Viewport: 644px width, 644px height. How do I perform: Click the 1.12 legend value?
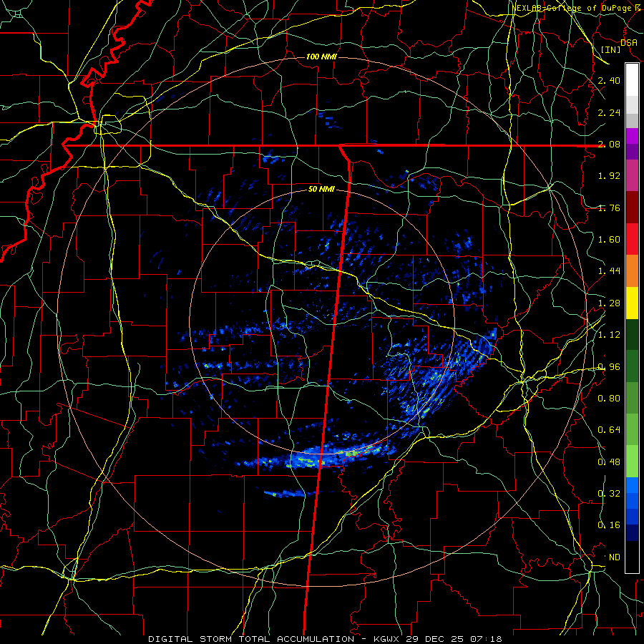point(609,335)
